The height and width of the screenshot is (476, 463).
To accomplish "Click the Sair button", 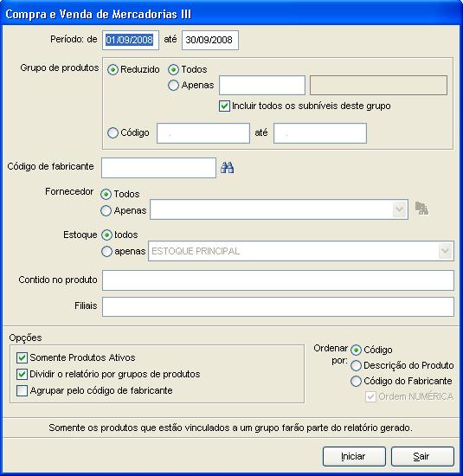I will pyautogui.click(x=422, y=456).
